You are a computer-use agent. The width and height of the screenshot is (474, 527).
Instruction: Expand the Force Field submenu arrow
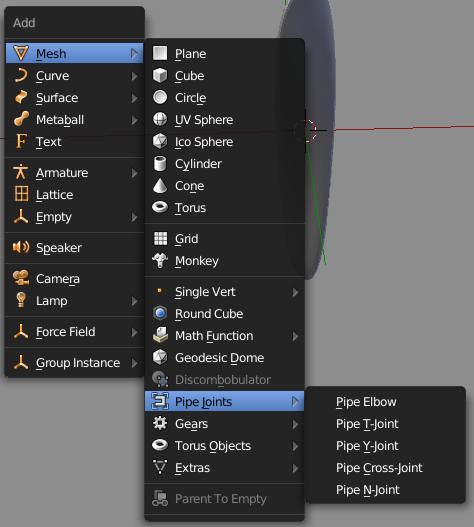pos(134,332)
